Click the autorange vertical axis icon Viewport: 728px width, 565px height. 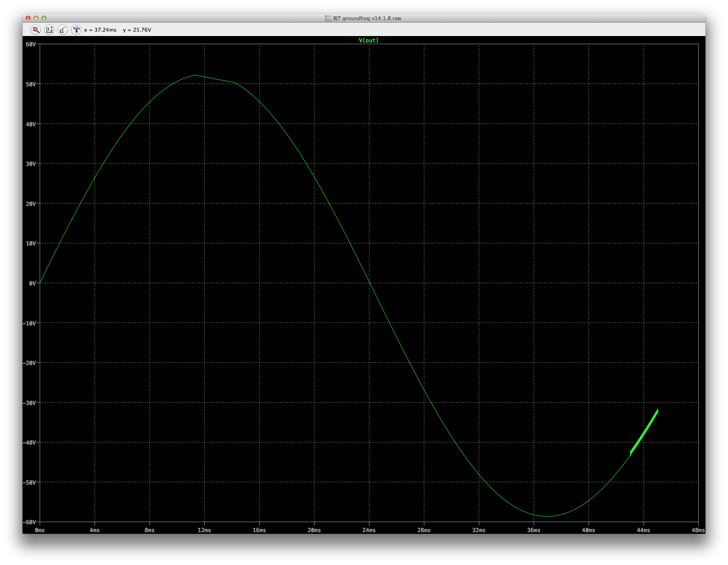[x=49, y=30]
